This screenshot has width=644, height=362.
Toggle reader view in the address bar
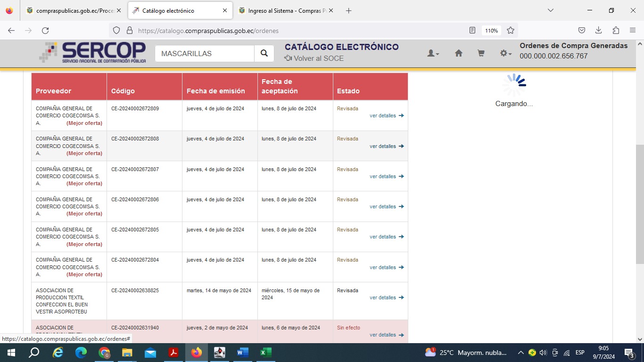point(472,31)
